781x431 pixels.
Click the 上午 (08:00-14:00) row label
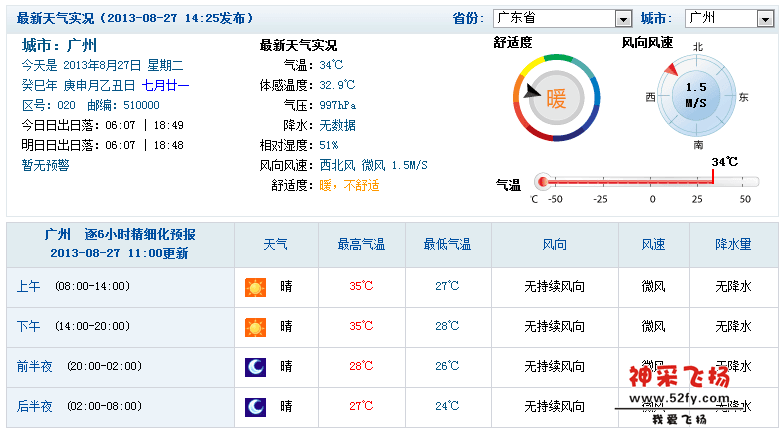click(73, 287)
